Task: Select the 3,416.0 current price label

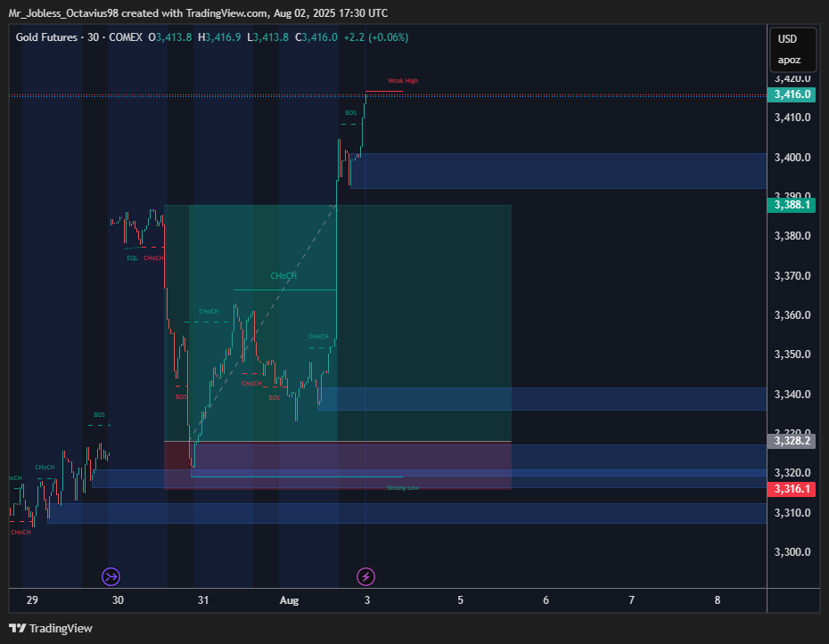Action: click(792, 94)
